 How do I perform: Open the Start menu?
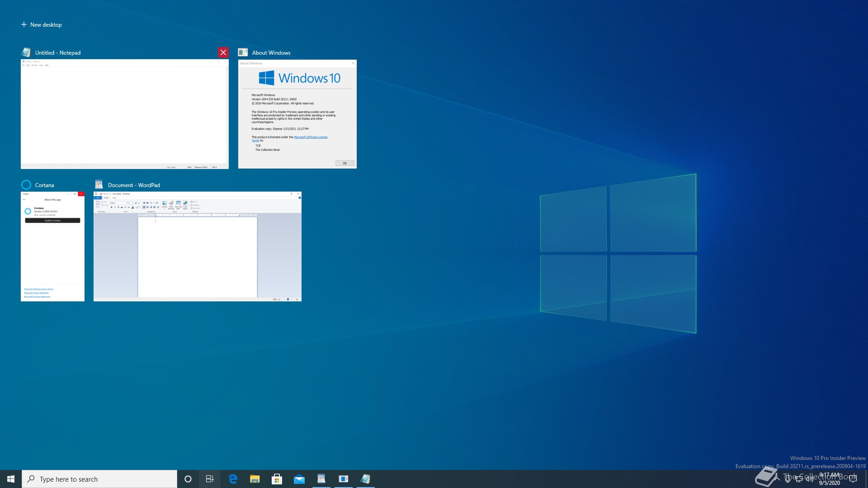click(x=11, y=479)
